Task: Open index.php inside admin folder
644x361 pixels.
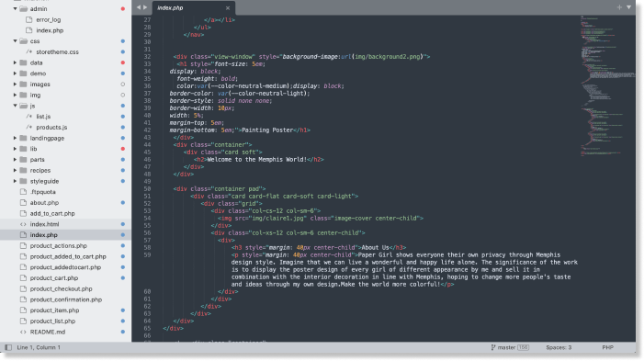Action: [50, 30]
